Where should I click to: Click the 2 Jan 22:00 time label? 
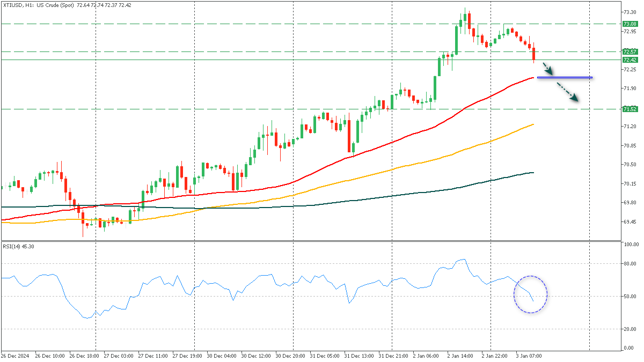(x=495, y=356)
